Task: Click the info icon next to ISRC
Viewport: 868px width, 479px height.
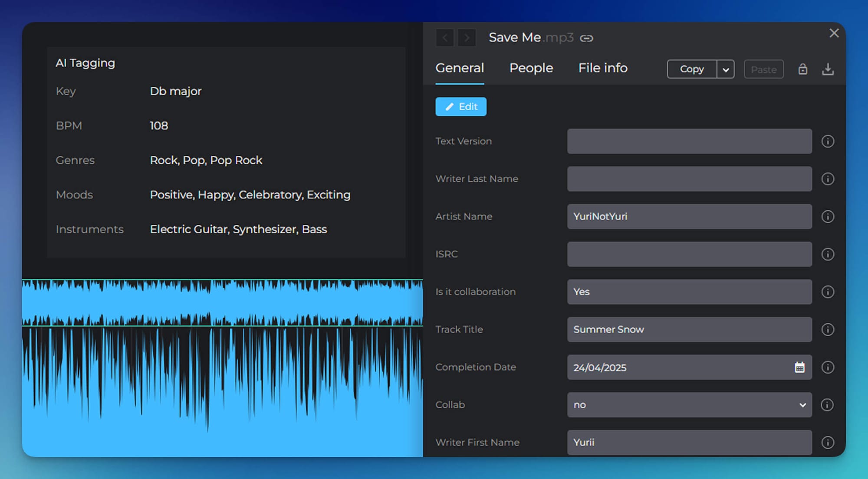Action: click(x=828, y=254)
